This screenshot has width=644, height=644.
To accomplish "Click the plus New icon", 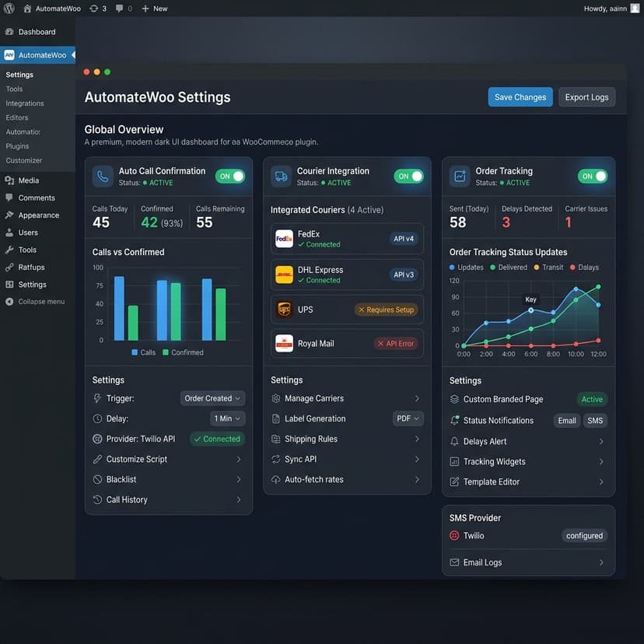I will pos(145,9).
